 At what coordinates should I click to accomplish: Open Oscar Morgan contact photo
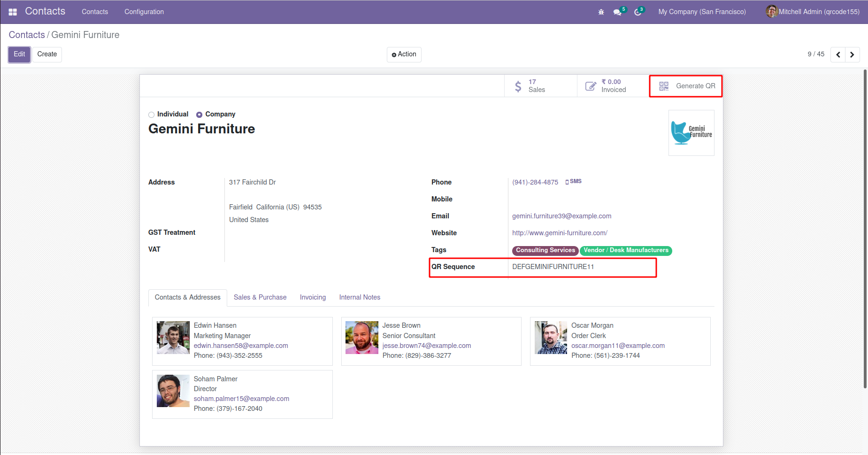click(x=551, y=338)
